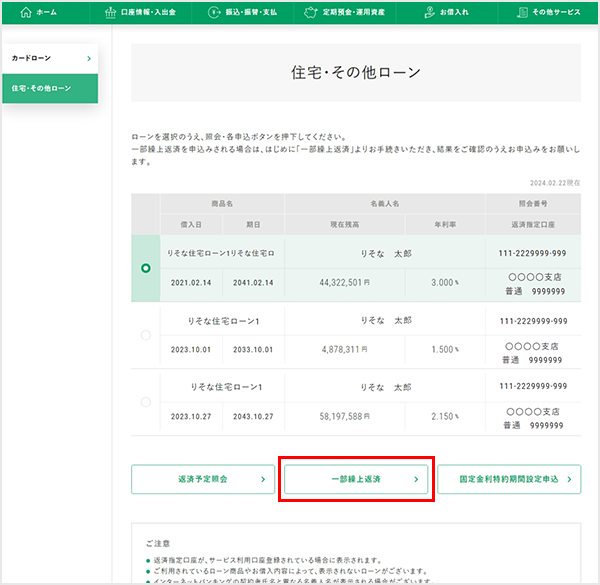This screenshot has width=600, height=585.
Task: Click the 名義人名 column header
Action: pyautogui.click(x=385, y=204)
